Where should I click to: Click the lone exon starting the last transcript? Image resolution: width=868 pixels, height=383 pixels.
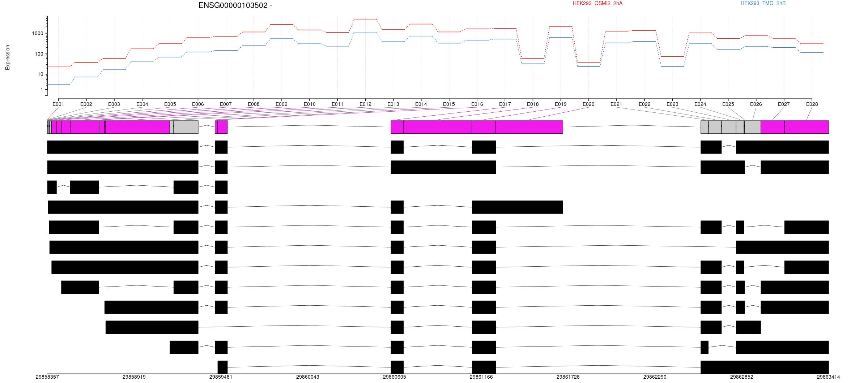tap(222, 367)
